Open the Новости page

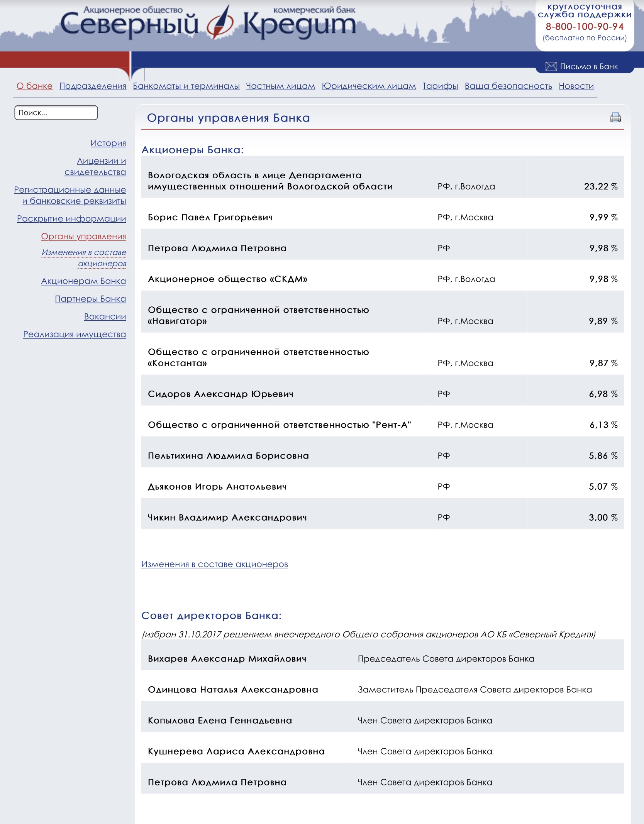coord(576,86)
